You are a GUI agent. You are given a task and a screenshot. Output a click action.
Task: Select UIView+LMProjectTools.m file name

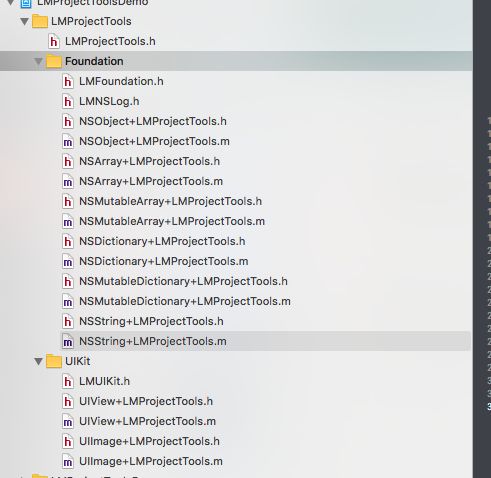pyautogui.click(x=147, y=421)
